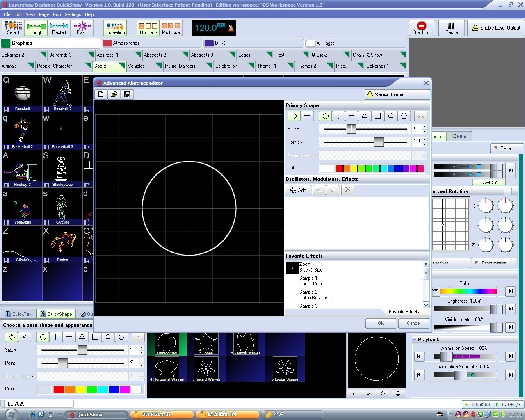525x420 pixels.
Task: Pick the red color swatch in editor
Action: (339, 168)
